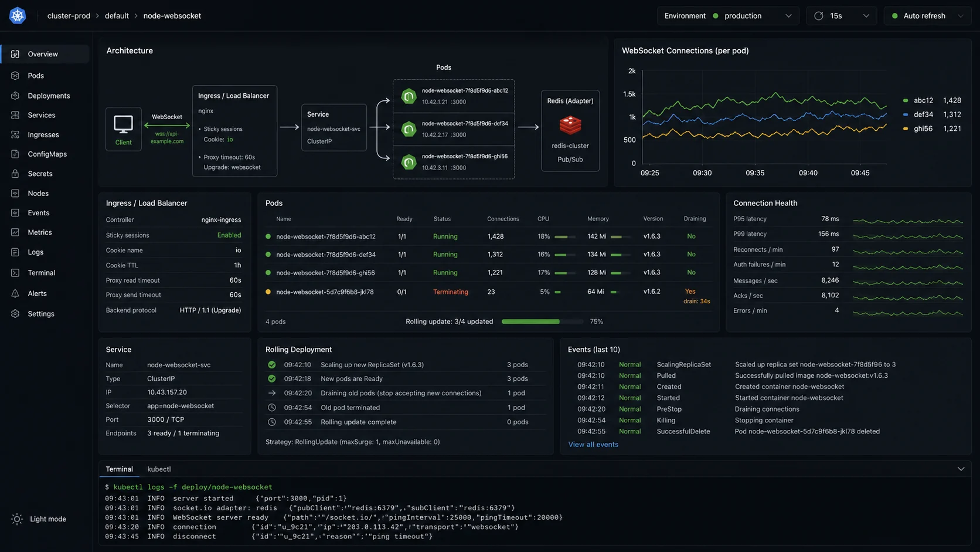The width and height of the screenshot is (980, 552).
Task: Click the Sticky sessions Enabled value
Action: 229,235
